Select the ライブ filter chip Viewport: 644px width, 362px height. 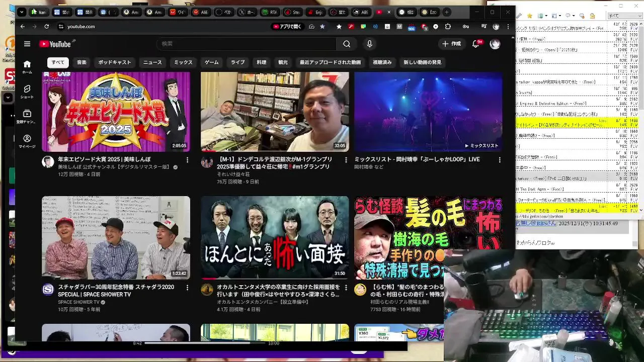[237, 62]
